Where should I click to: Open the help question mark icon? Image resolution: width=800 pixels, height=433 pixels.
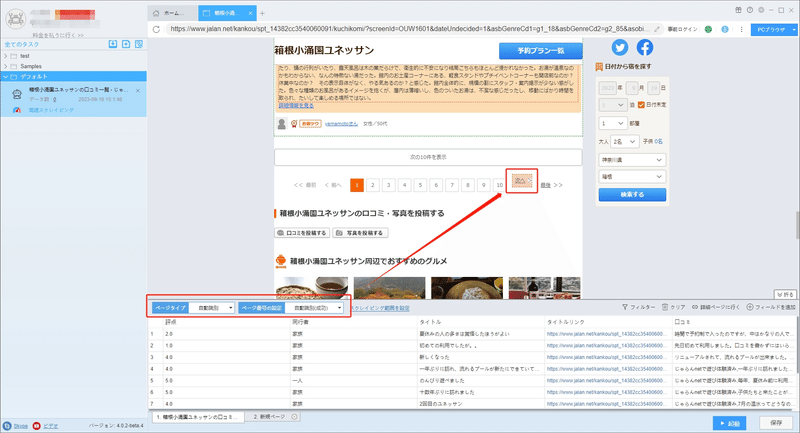coord(749,10)
